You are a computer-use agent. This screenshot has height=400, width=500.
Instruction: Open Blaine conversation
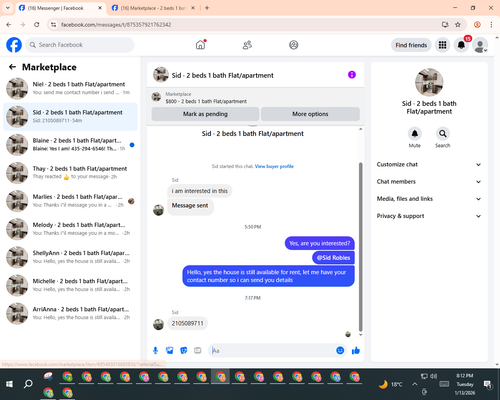70,145
